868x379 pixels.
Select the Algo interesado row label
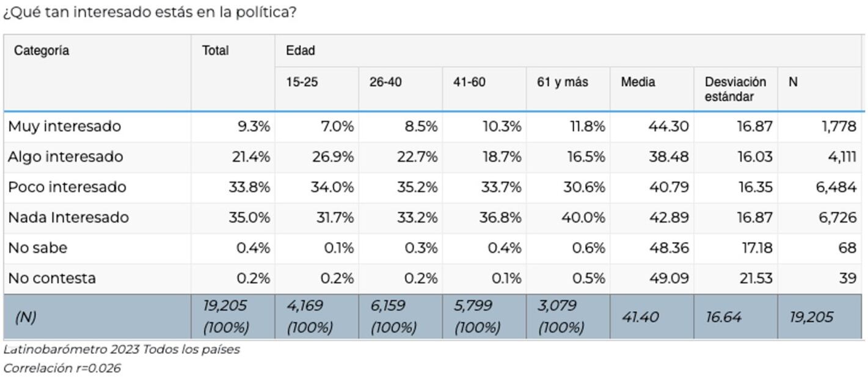[x=65, y=157]
